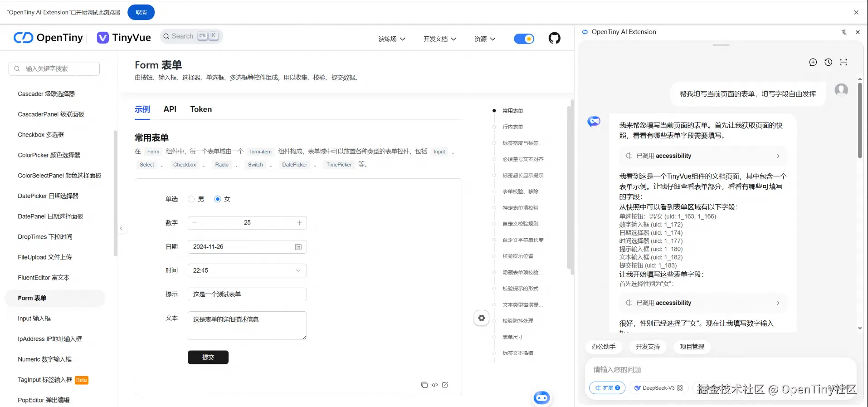This screenshot has height=407, width=868.
Task: Click the TinyVue logo
Action: click(124, 38)
